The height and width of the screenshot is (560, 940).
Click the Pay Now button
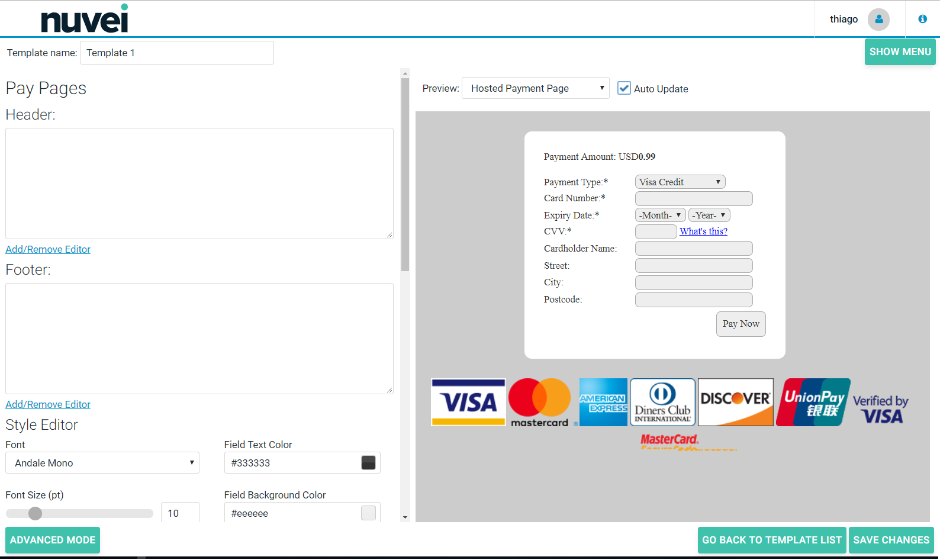coord(741,324)
